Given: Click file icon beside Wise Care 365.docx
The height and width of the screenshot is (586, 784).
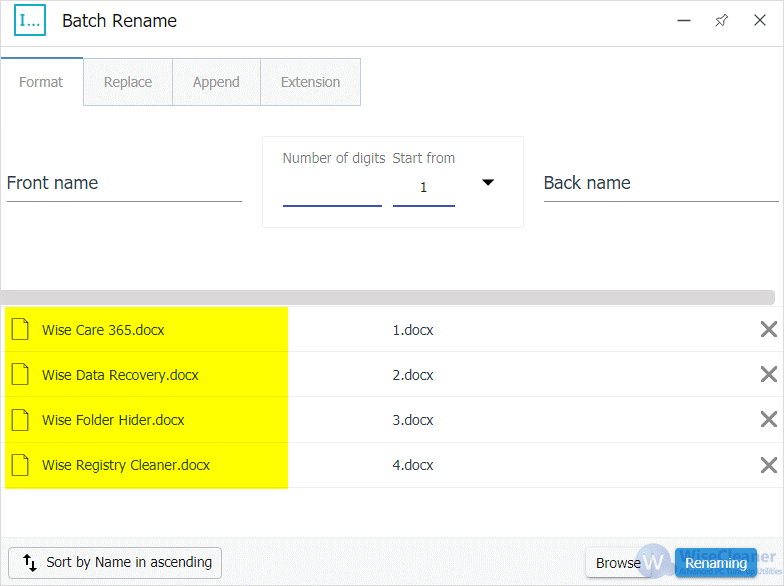Looking at the screenshot, I should click(x=20, y=330).
